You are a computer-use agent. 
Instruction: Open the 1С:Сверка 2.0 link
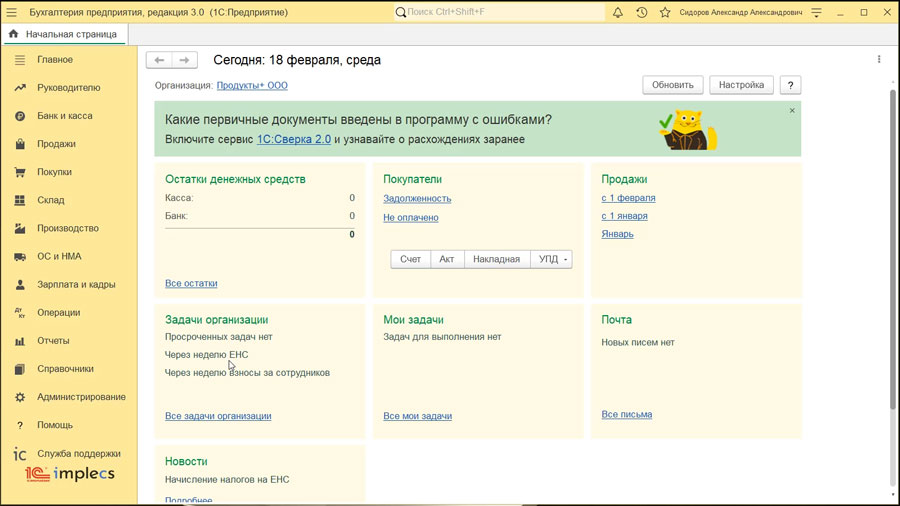(x=294, y=139)
